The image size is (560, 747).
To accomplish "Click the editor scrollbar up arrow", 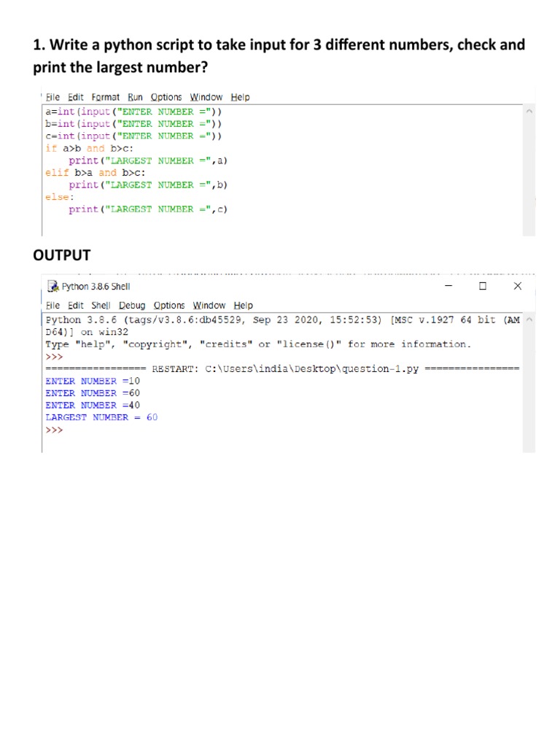I will click(x=529, y=112).
